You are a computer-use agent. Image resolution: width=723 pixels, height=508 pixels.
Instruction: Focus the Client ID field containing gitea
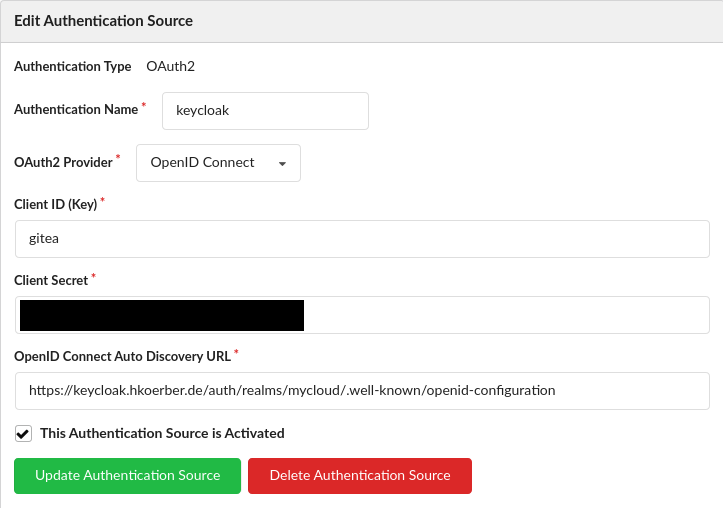coord(362,240)
